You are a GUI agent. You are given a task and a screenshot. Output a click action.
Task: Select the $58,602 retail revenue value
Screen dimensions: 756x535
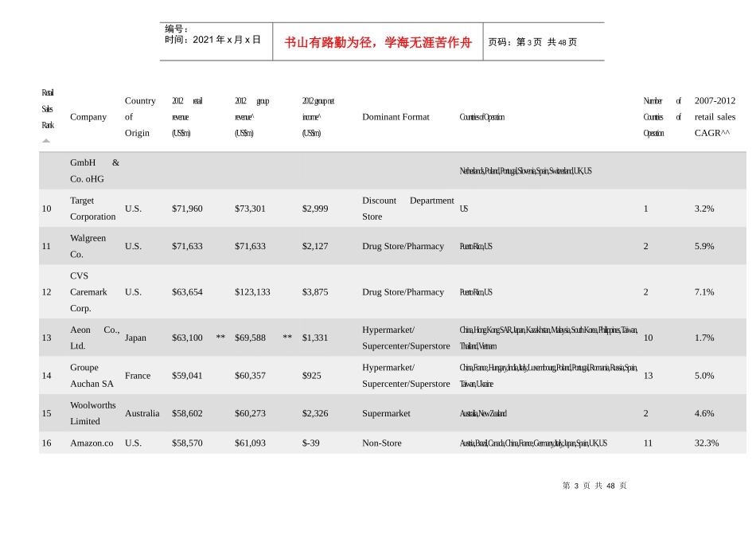pyautogui.click(x=187, y=413)
